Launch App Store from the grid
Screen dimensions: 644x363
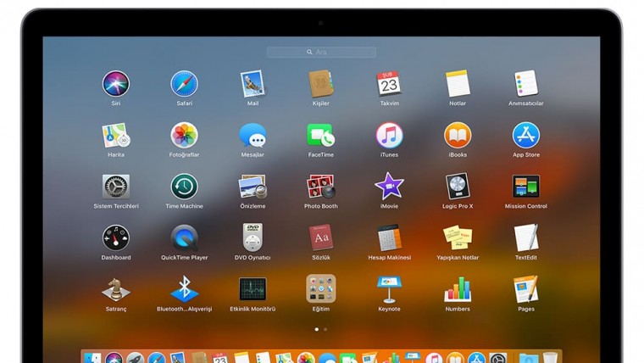pyautogui.click(x=526, y=135)
